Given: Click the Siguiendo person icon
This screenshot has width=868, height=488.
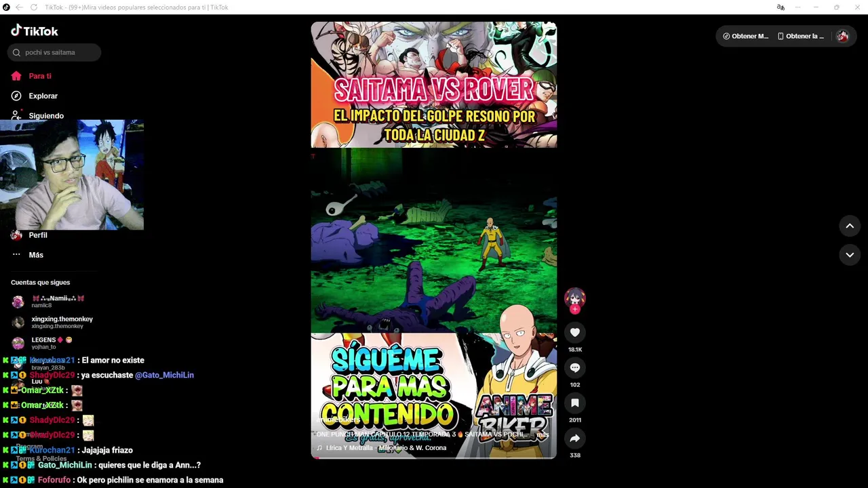Looking at the screenshot, I should click(x=16, y=115).
